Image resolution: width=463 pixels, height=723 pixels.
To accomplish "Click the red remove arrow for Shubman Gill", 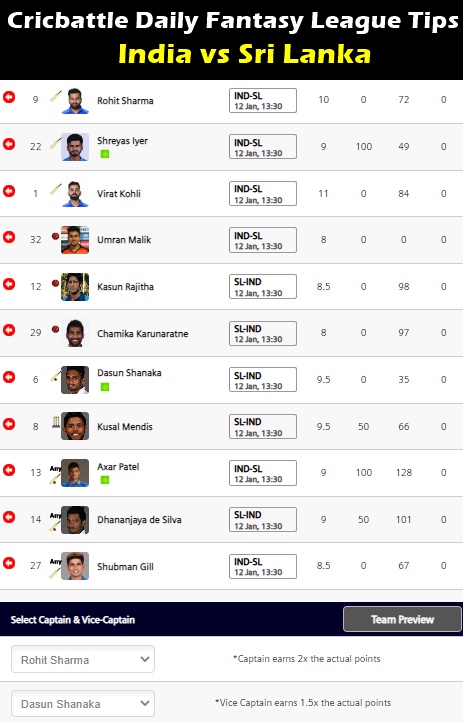I will [x=9, y=563].
